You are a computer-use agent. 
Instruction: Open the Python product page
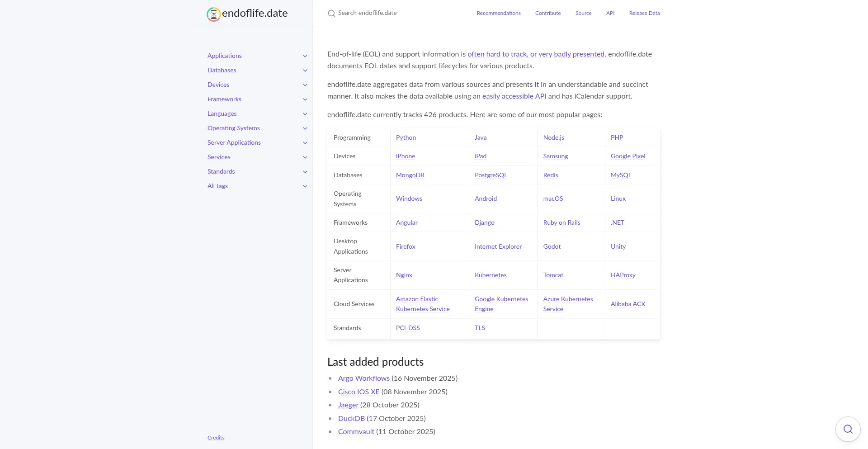point(406,137)
